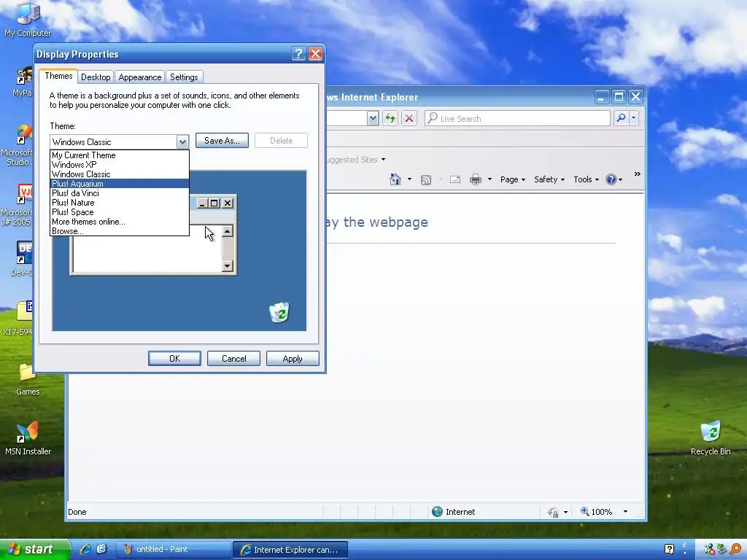
Task: Click the protected mode icon in IE status bar
Action: click(x=553, y=512)
